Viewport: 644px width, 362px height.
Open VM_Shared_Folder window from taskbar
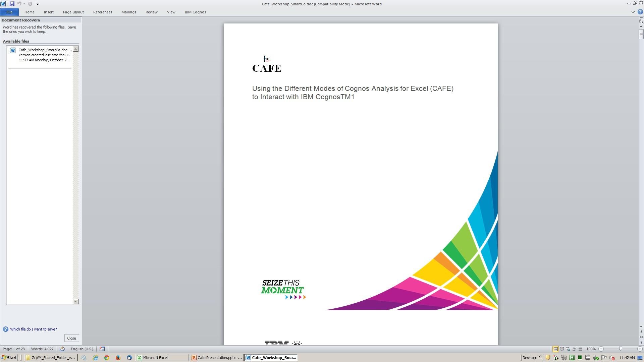pyautogui.click(x=51, y=358)
